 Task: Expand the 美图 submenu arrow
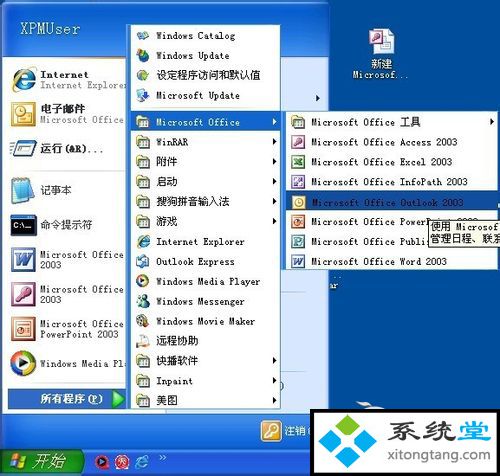(x=274, y=400)
